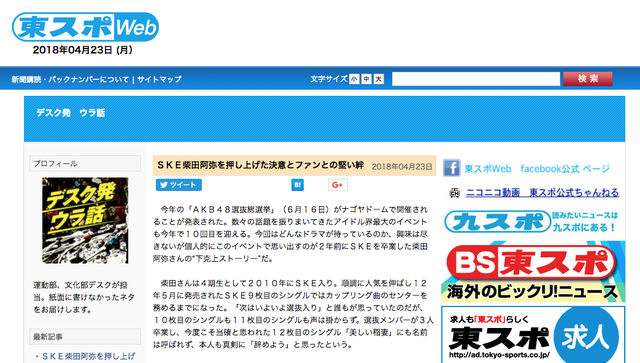This screenshot has width=640, height=363.
Task: Set text size to 小
Action: (x=354, y=79)
